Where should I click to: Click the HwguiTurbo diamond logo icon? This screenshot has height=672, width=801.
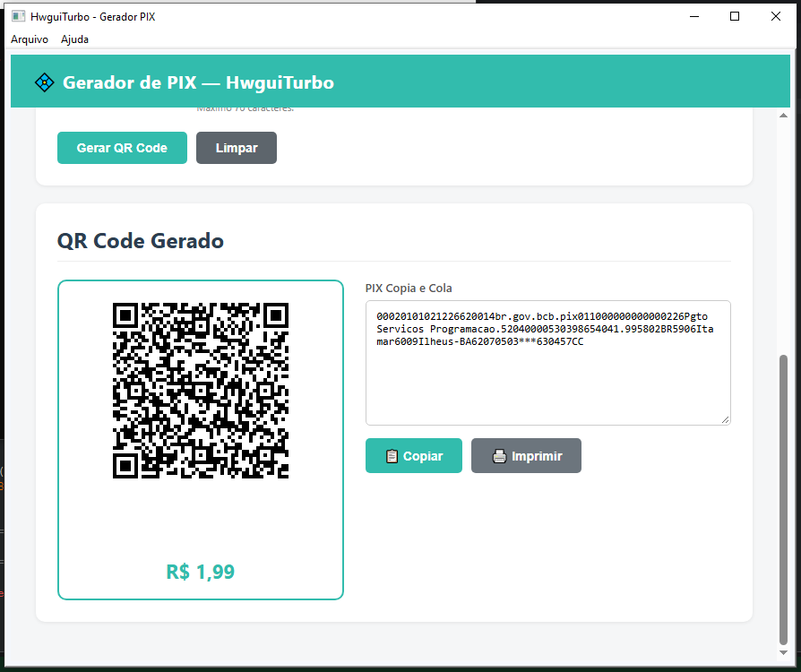(45, 82)
